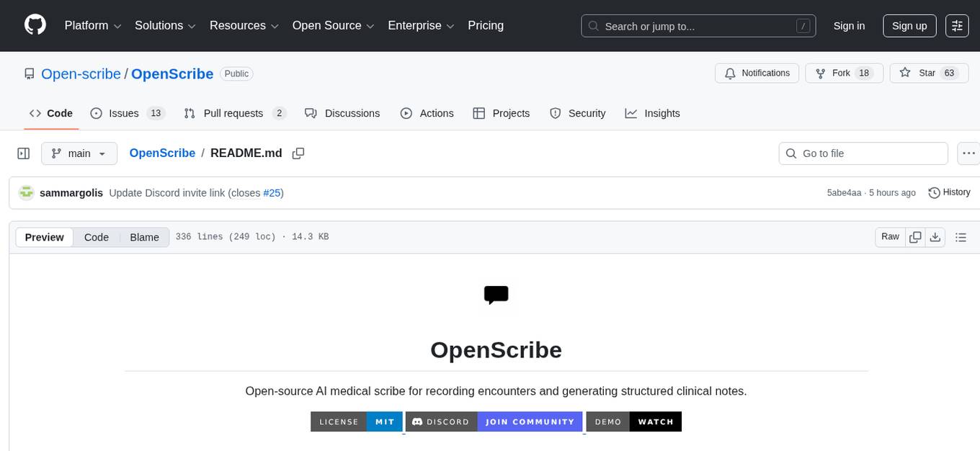Expand the Resources menu
The height and width of the screenshot is (451, 980).
tap(244, 25)
